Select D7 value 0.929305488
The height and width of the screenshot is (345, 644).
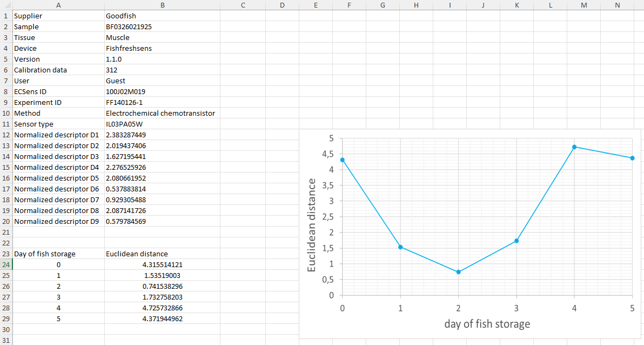click(162, 200)
